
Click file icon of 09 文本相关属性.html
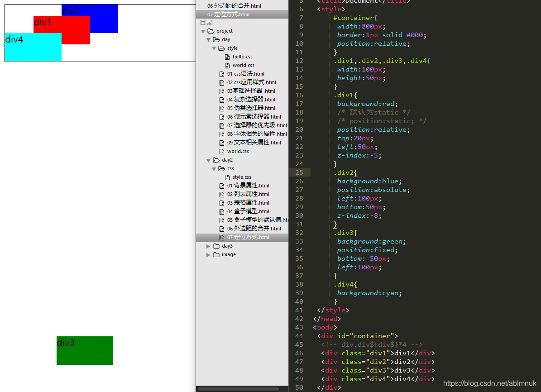(x=222, y=143)
